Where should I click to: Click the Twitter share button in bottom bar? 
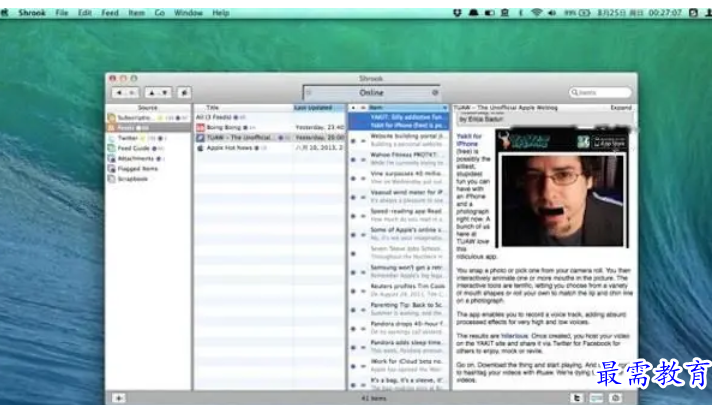click(x=577, y=398)
